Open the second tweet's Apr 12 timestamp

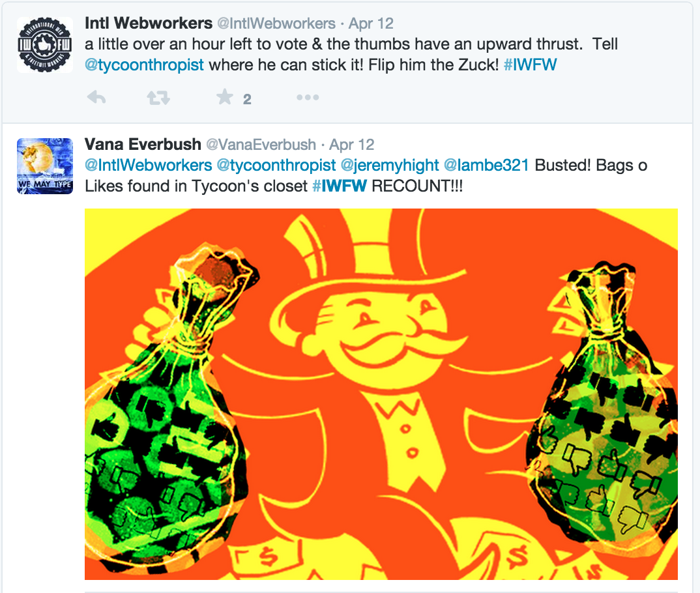[x=352, y=145]
